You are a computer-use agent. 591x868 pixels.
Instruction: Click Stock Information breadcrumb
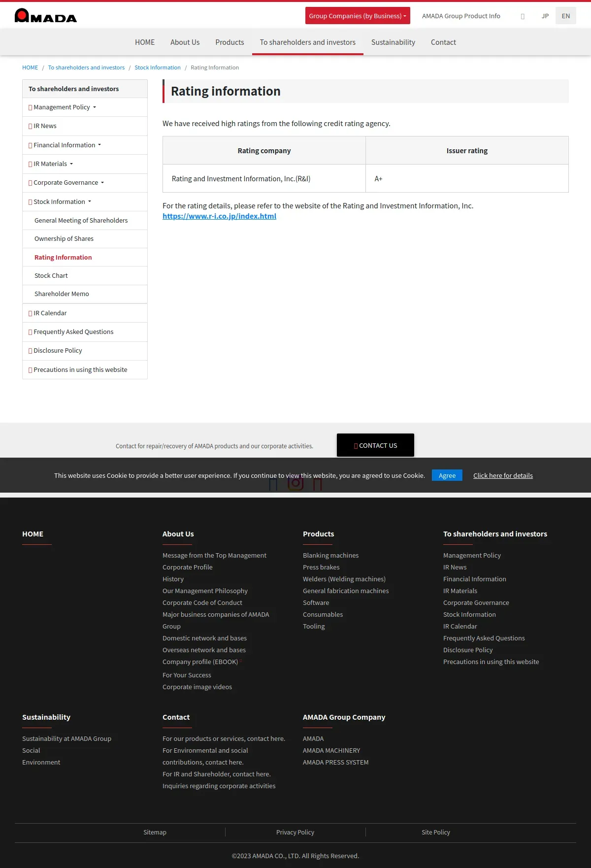158,67
